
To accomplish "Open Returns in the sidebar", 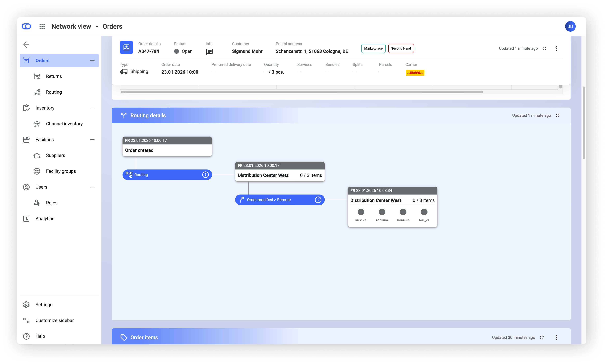I will tap(54, 76).
